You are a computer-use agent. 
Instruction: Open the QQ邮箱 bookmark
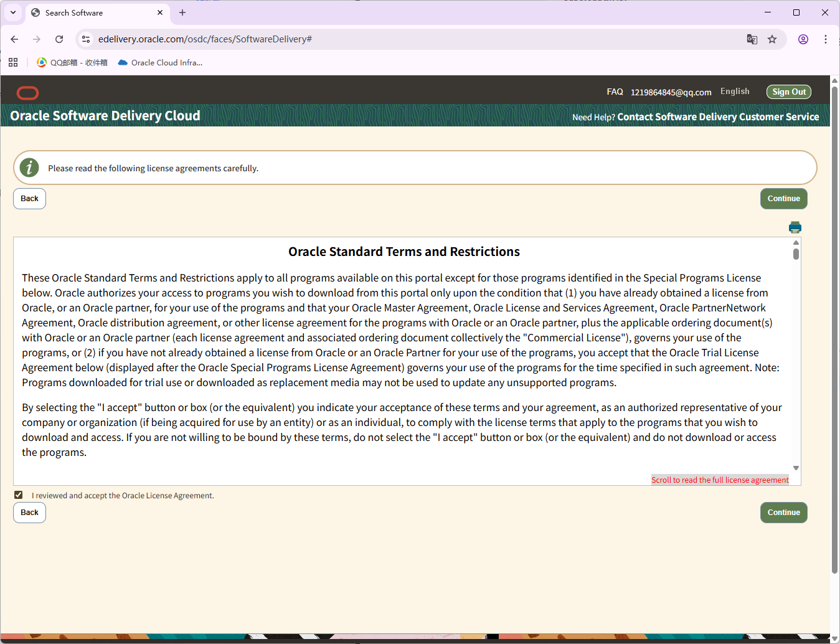72,62
